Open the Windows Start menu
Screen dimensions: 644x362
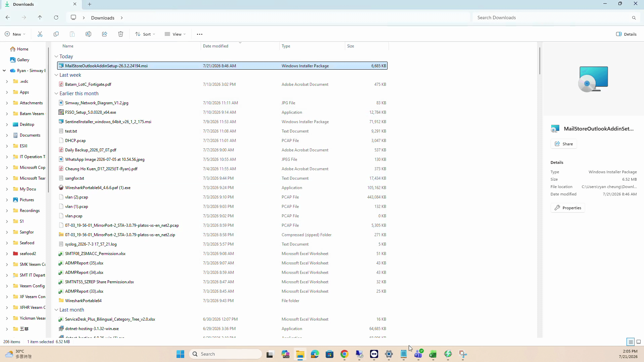[x=180, y=354]
